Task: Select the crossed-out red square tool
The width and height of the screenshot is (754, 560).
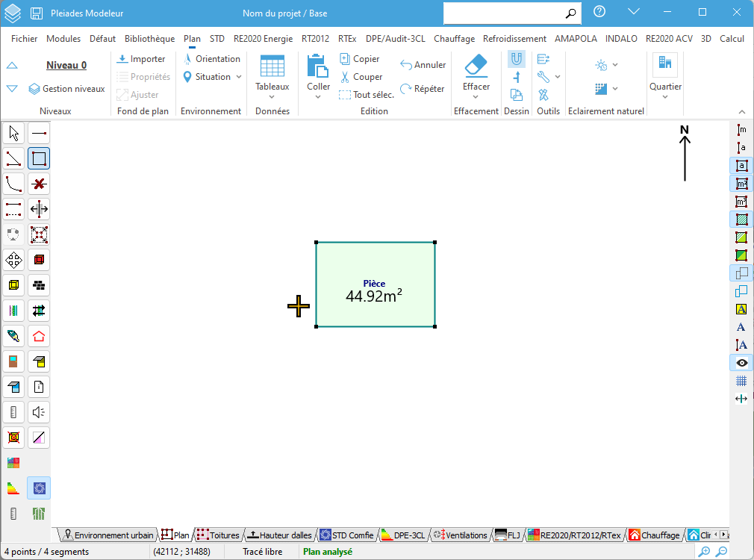Action: [13, 438]
